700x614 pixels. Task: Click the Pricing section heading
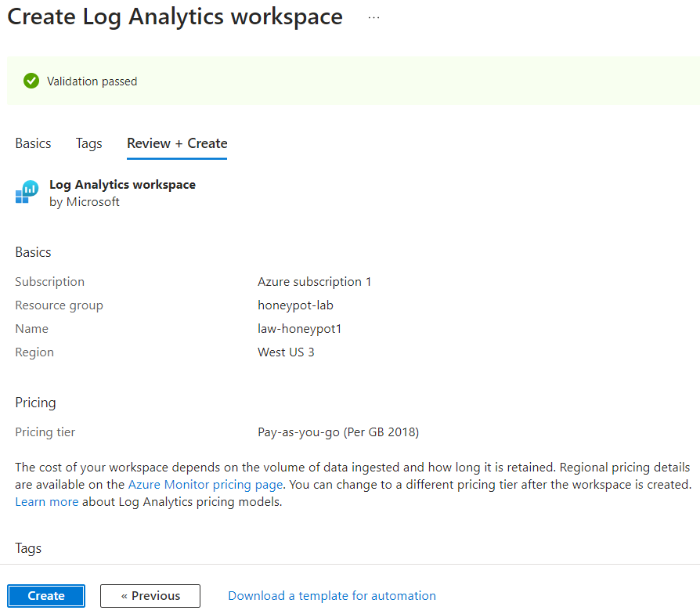click(35, 402)
